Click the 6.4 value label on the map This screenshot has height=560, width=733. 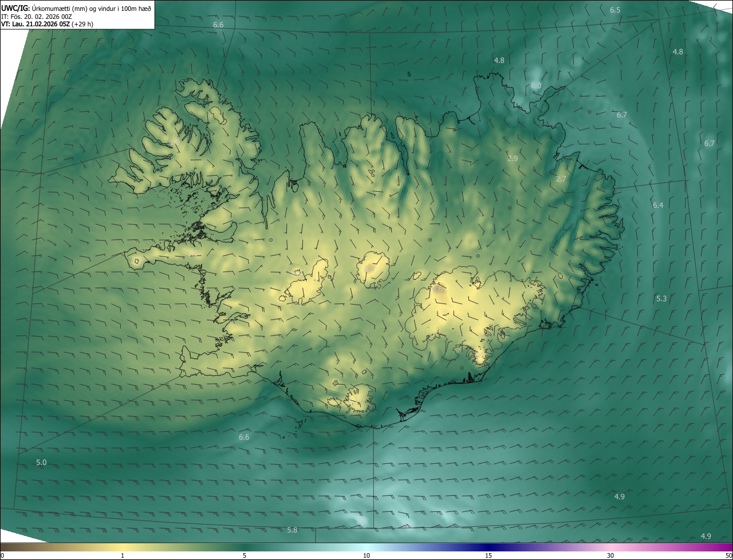pyautogui.click(x=658, y=205)
